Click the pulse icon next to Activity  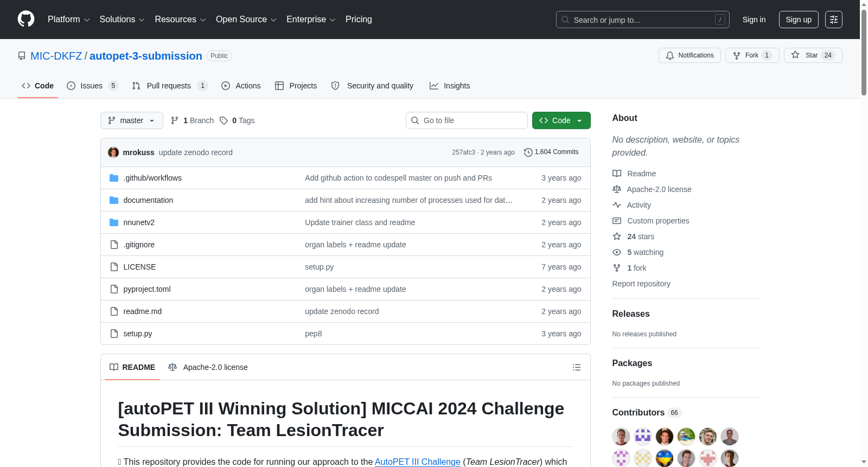pos(617,205)
